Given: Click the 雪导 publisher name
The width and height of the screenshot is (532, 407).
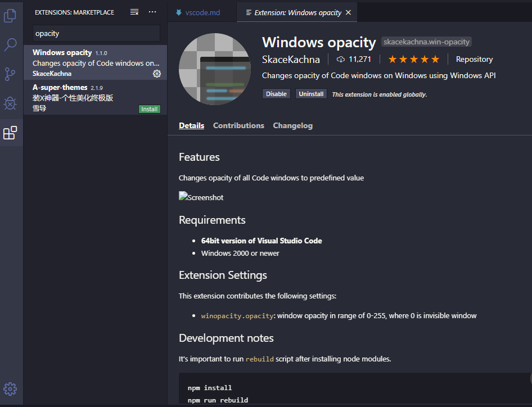Looking at the screenshot, I should 39,108.
